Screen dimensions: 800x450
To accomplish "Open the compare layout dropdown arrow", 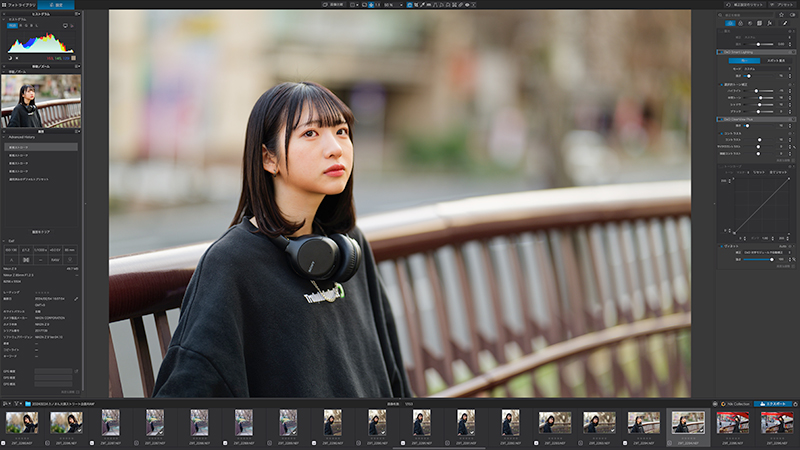I will pos(358,5).
